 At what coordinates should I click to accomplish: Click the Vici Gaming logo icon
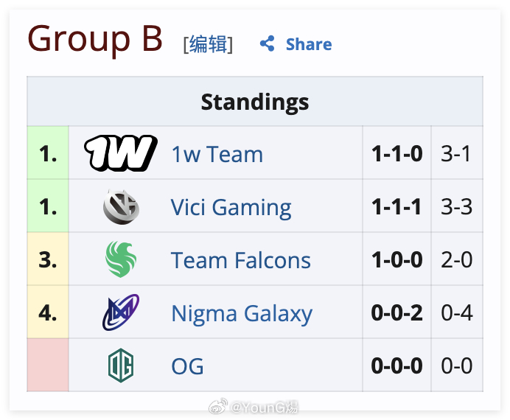click(x=121, y=207)
